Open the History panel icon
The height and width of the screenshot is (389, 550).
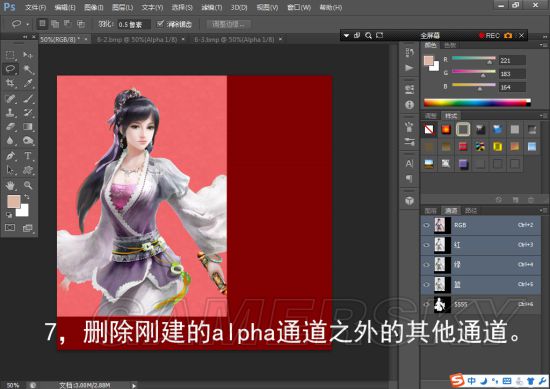pyautogui.click(x=409, y=53)
